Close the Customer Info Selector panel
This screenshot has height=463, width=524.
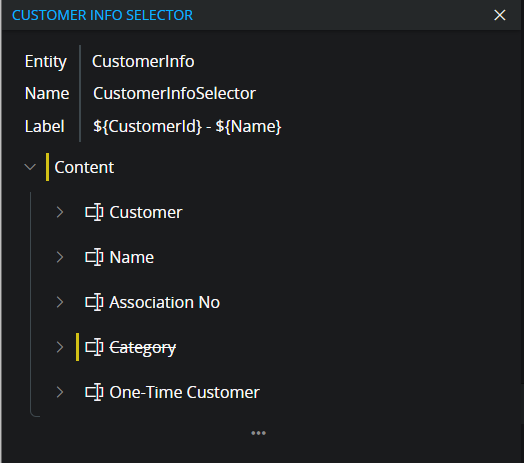(x=500, y=15)
